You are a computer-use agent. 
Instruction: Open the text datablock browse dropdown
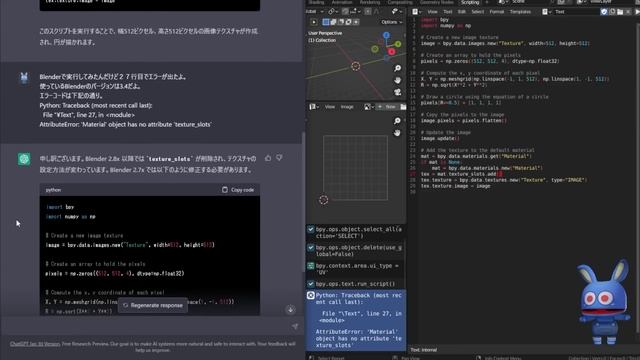click(x=546, y=12)
